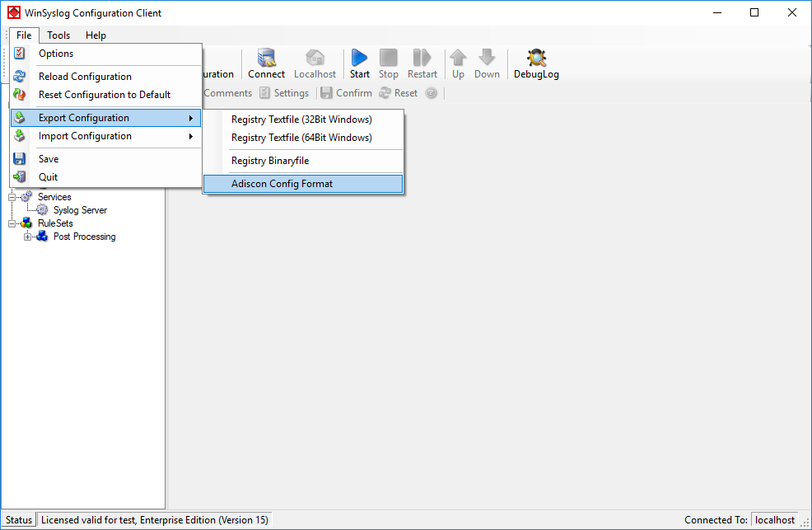Image resolution: width=812 pixels, height=530 pixels.
Task: Choose Options from the File menu
Action: [x=105, y=54]
